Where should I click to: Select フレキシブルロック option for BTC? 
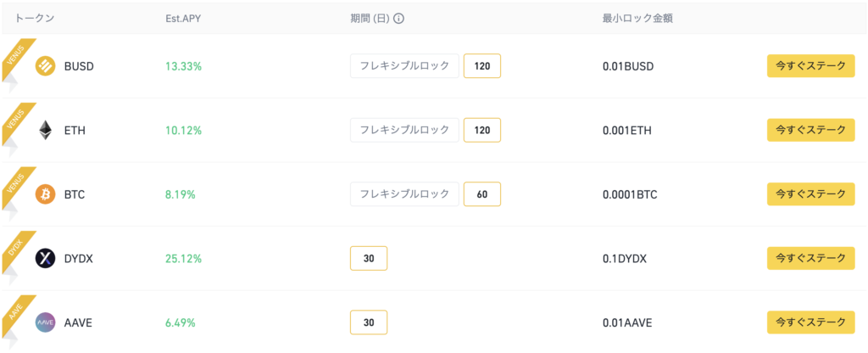(x=404, y=194)
